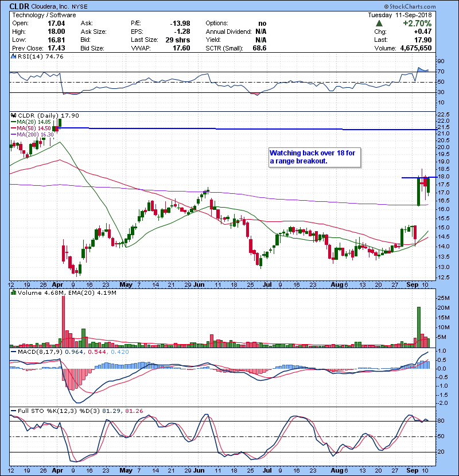Click the date Tuesday 11-Sep-2018
Viewport: 459px width, 476px height.
click(x=400, y=15)
